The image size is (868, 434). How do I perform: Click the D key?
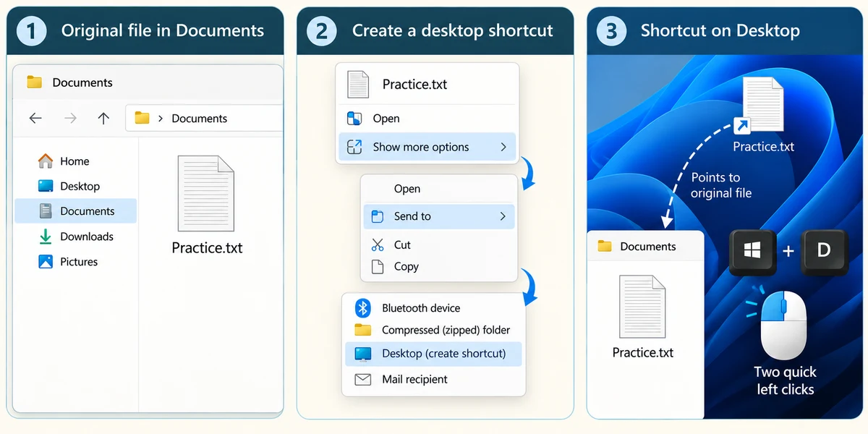[824, 251]
